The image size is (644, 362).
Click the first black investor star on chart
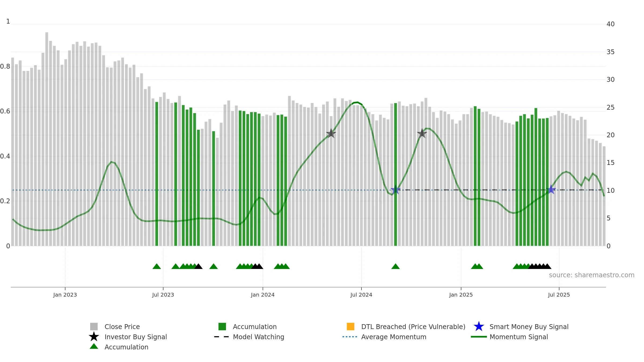(x=331, y=133)
